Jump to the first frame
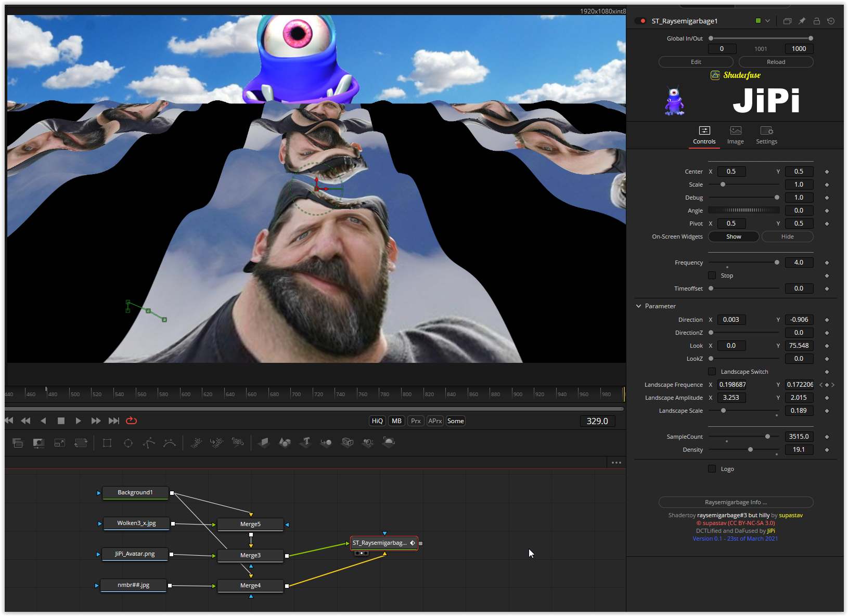The image size is (848, 616). coord(9,421)
